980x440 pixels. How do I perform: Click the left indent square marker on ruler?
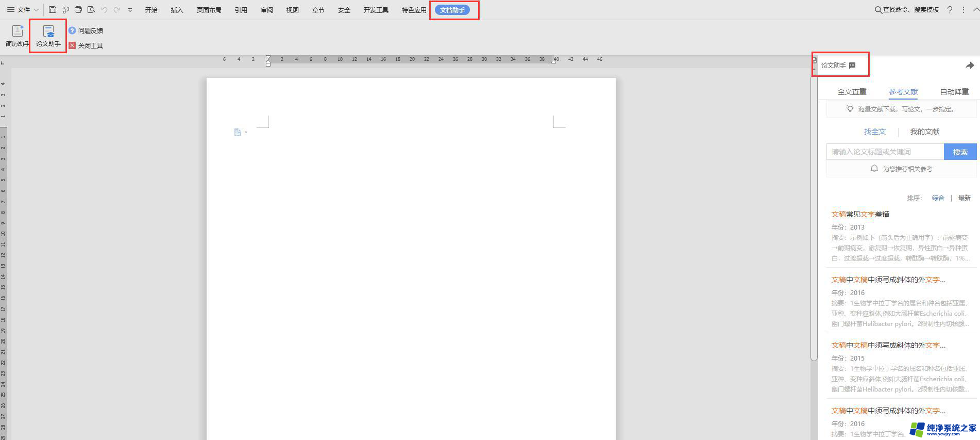[268, 64]
